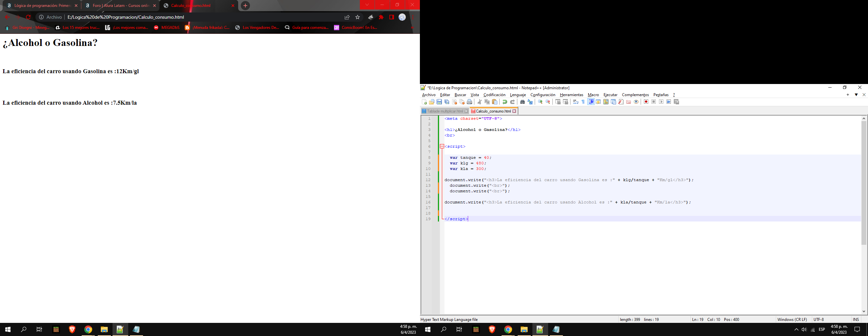Image resolution: width=868 pixels, height=336 pixels.
Task: Click the Save All toolbar icon
Action: [447, 102]
